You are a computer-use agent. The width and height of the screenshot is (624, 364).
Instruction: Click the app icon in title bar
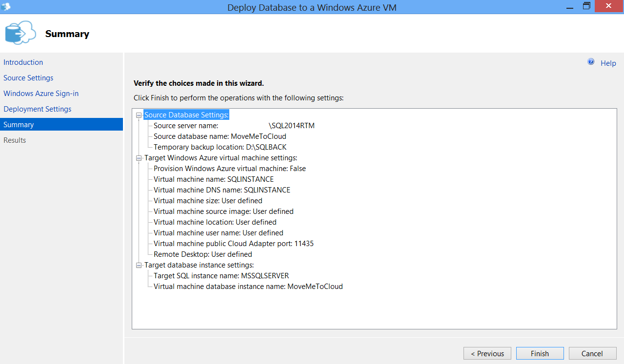click(x=6, y=7)
